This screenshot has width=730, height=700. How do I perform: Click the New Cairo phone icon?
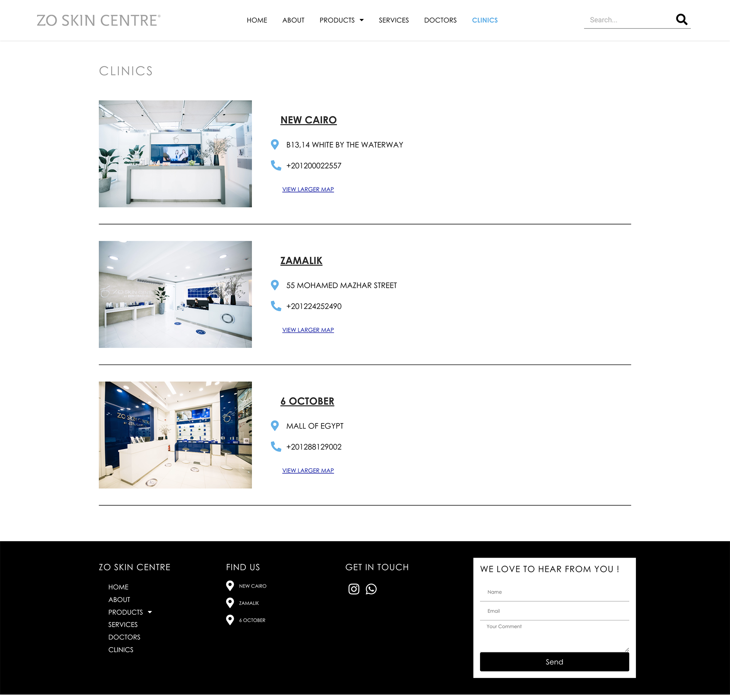click(276, 165)
